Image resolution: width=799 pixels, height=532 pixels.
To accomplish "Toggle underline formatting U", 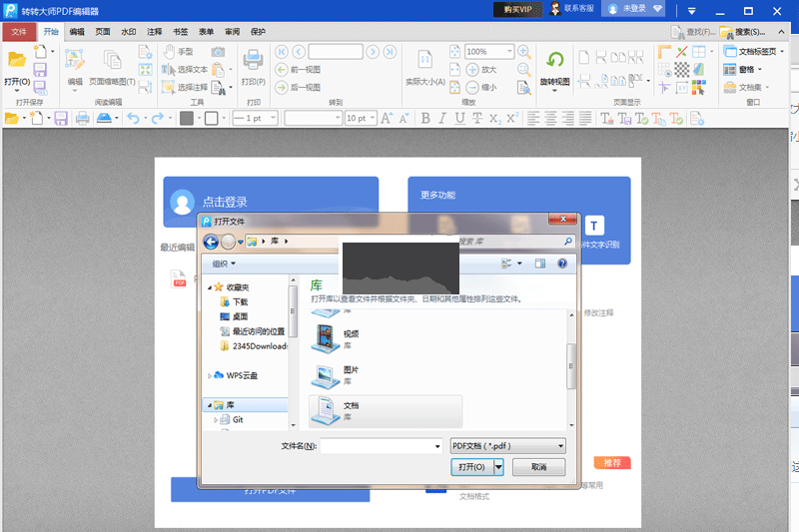I will pos(460,119).
